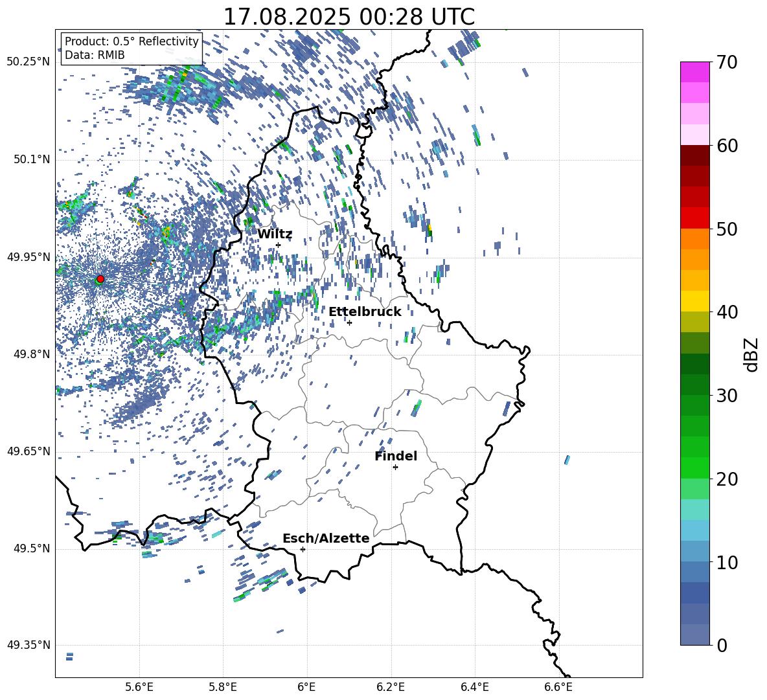This screenshot has height=700, width=767.
Task: Click the 49.65°N latitude label
Action: (29, 451)
